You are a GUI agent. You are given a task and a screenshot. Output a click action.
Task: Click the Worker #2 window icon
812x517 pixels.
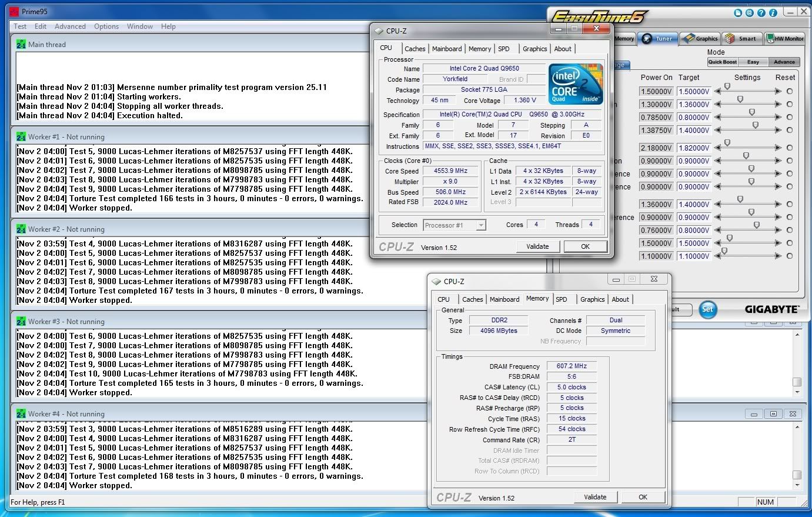pyautogui.click(x=21, y=229)
